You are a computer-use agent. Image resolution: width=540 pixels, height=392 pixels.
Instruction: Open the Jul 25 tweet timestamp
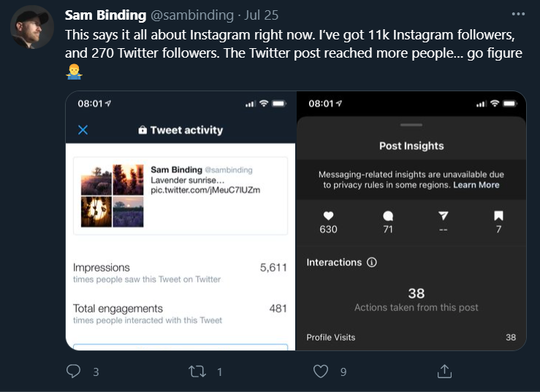(261, 15)
